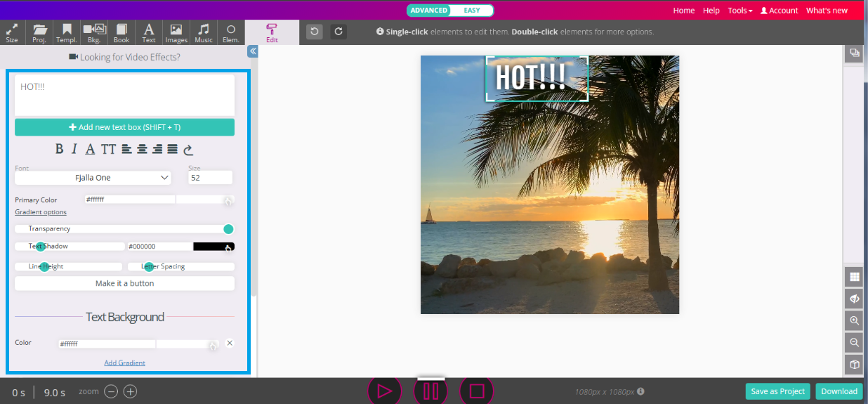Switch to ADVANCED mode

click(428, 11)
